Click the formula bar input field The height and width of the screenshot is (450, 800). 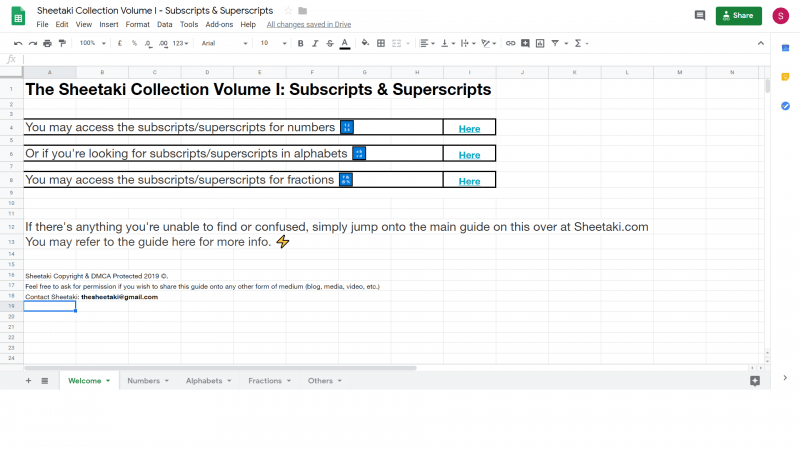click(400, 59)
